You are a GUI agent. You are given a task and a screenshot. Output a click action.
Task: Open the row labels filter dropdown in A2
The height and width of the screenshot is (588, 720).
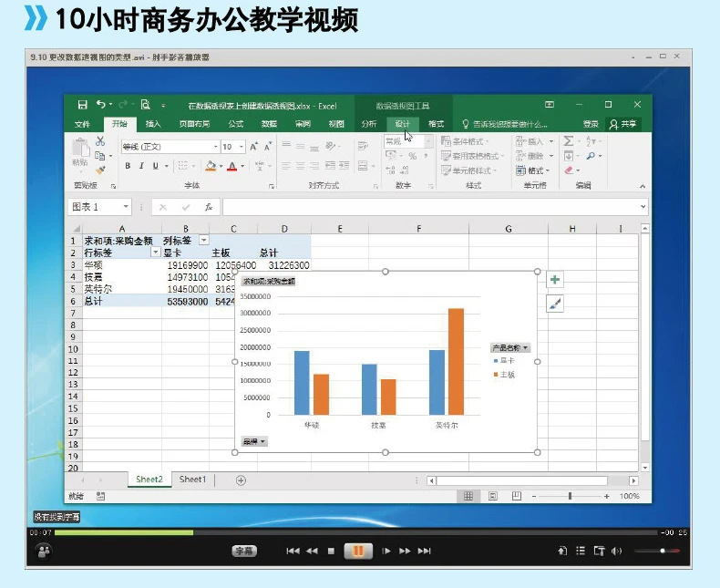pos(156,253)
